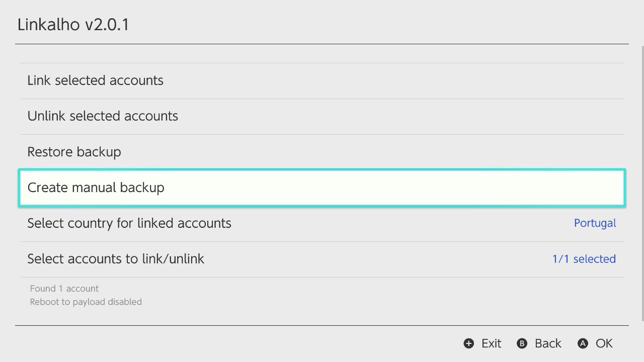Toggle account selection showing 1/1 selected

point(584,258)
